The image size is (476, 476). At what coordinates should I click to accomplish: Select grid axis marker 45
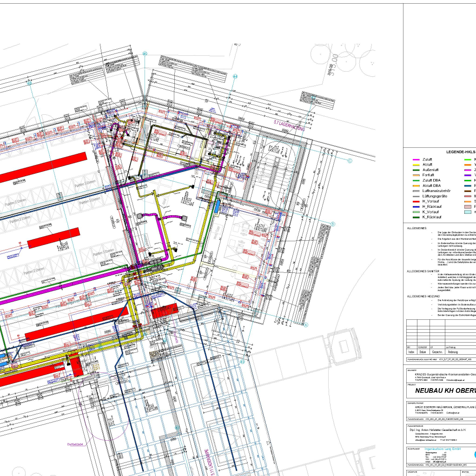coord(145,54)
